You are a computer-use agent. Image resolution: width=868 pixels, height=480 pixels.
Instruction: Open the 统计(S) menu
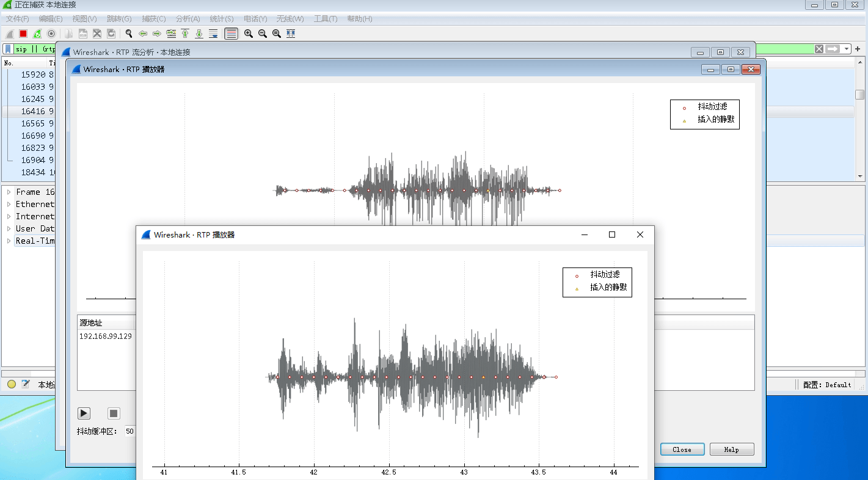(221, 19)
